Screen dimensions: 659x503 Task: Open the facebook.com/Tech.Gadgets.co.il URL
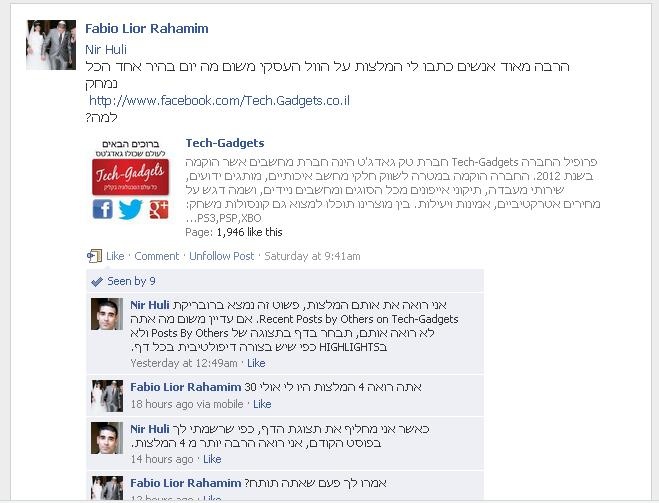click(x=219, y=101)
